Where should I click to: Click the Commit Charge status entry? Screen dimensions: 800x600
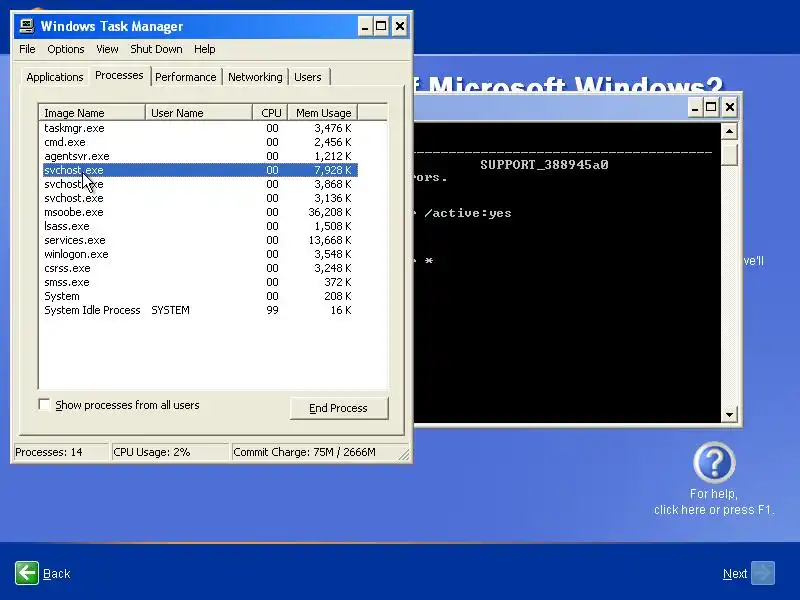coord(314,452)
